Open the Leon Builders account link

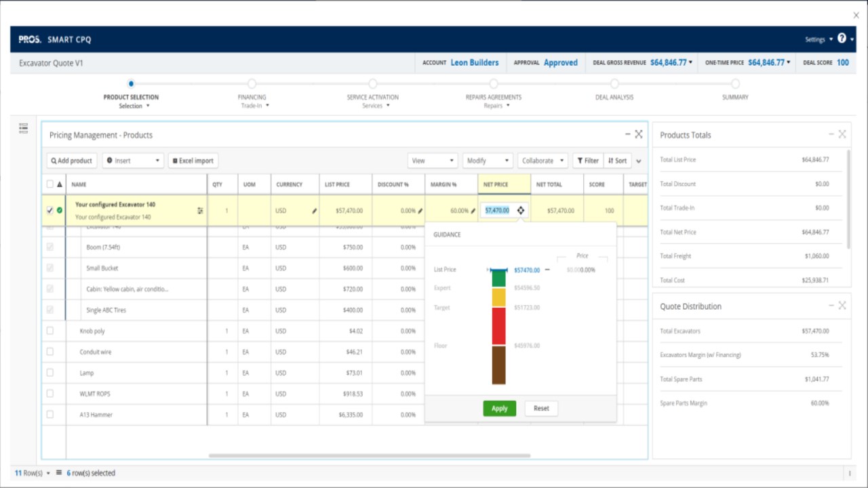[x=475, y=62]
